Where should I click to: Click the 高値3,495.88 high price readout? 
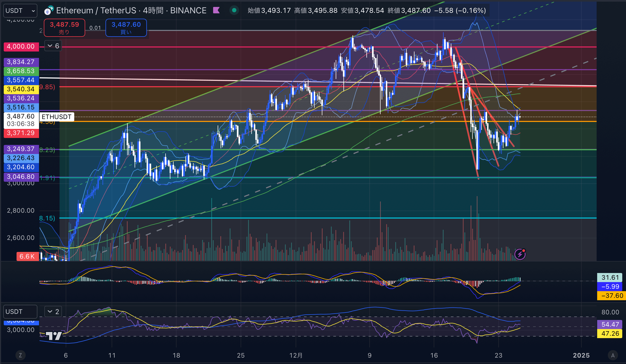click(x=316, y=10)
